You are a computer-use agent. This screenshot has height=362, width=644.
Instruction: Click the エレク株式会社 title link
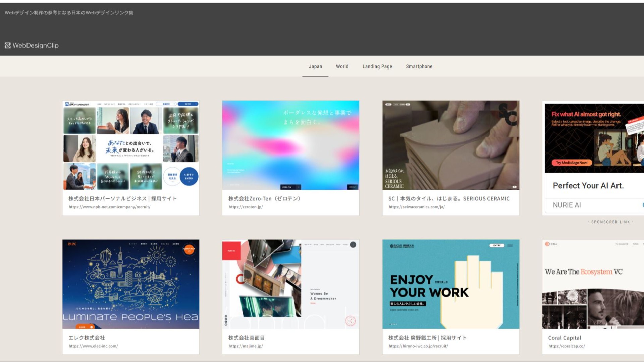(x=87, y=338)
